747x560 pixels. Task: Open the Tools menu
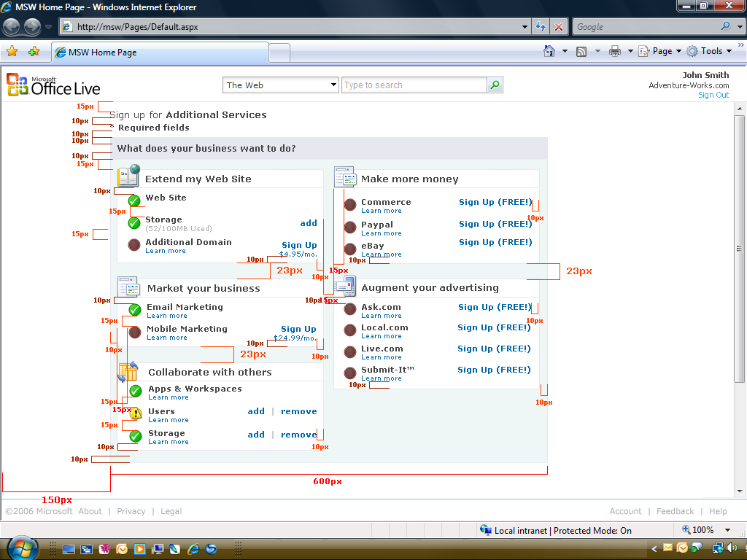(709, 51)
